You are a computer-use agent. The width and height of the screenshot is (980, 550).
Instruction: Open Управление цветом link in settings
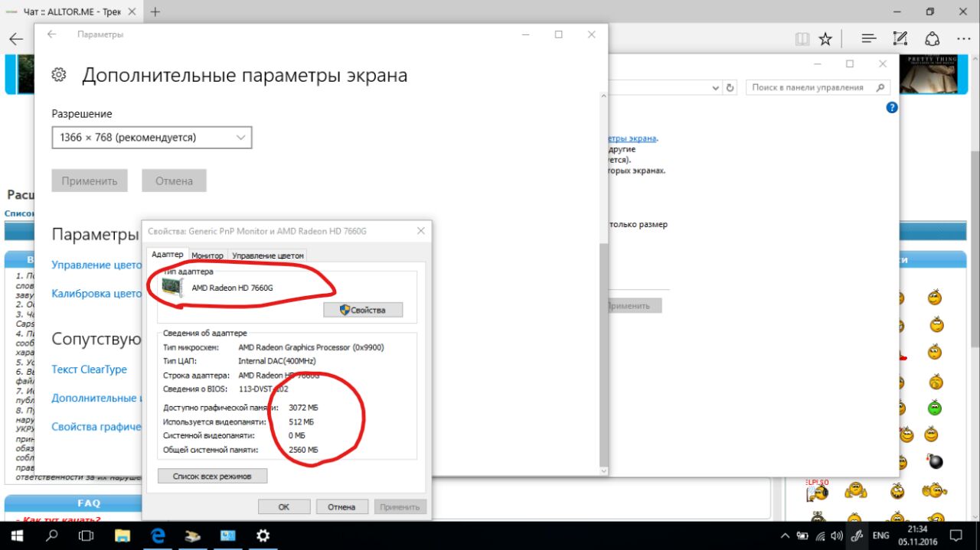tap(96, 265)
